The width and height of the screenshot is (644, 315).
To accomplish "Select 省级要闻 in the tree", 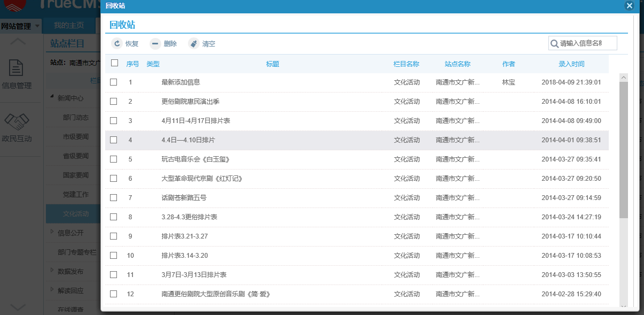I will point(76,156).
